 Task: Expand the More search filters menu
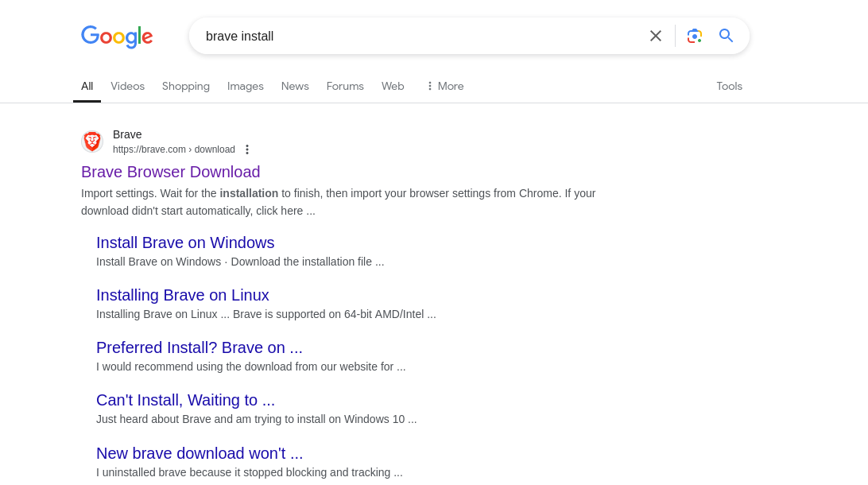444,87
